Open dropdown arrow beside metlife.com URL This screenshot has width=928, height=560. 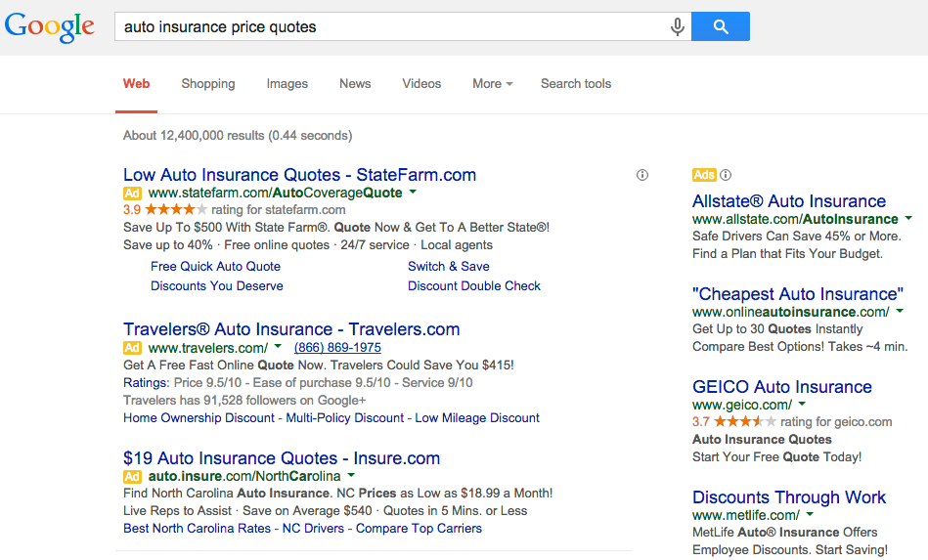click(x=810, y=514)
